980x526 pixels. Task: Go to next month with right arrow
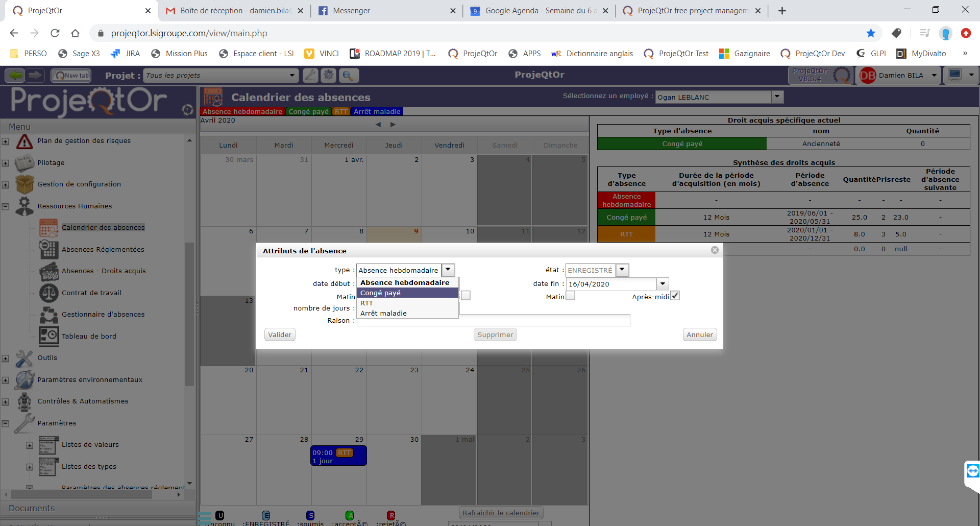coord(393,125)
